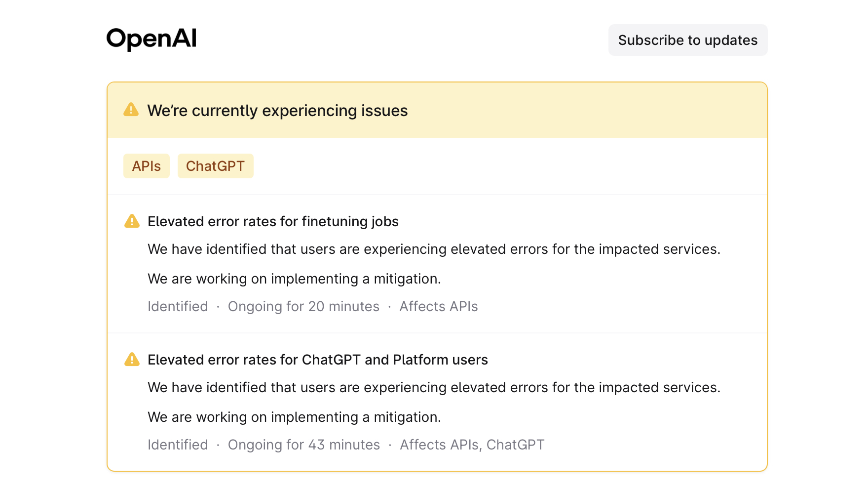The image size is (868, 489).
Task: Select the ChatGPT service badge
Action: pos(216,166)
